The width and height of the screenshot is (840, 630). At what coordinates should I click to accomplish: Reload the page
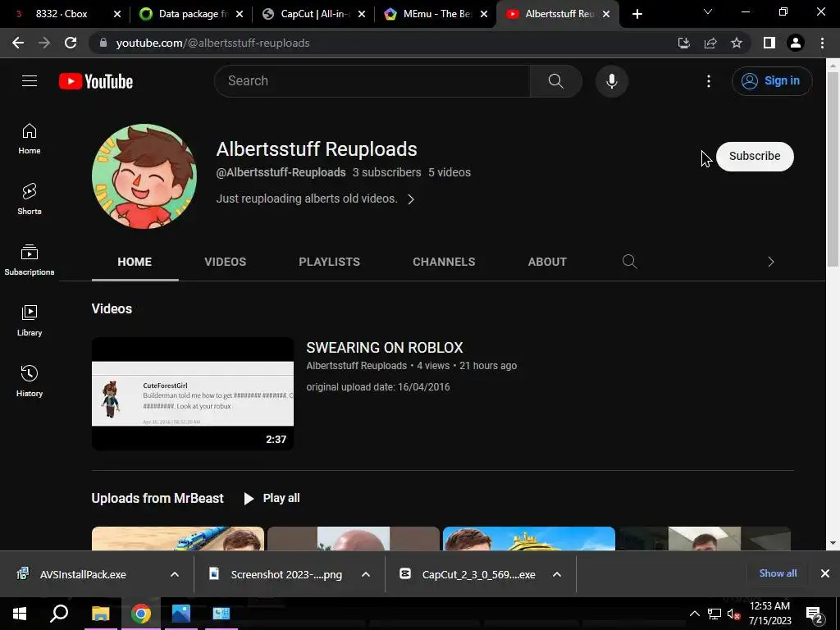click(x=71, y=43)
